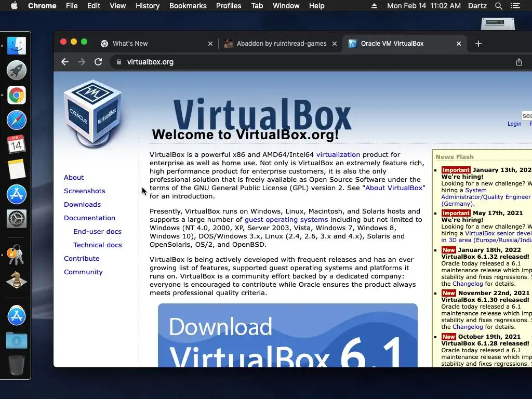532x399 pixels.
Task: Open System Preferences gear in Dock
Action: pyautogui.click(x=16, y=219)
